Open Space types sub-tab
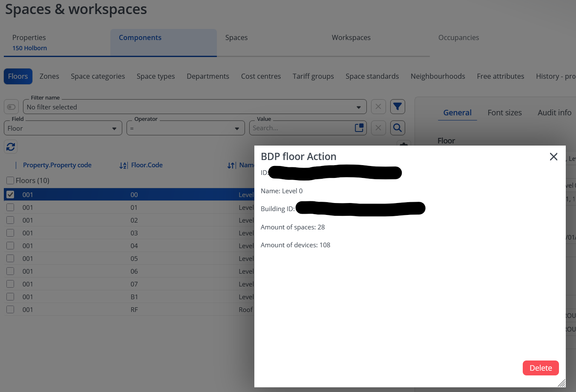 (x=156, y=76)
